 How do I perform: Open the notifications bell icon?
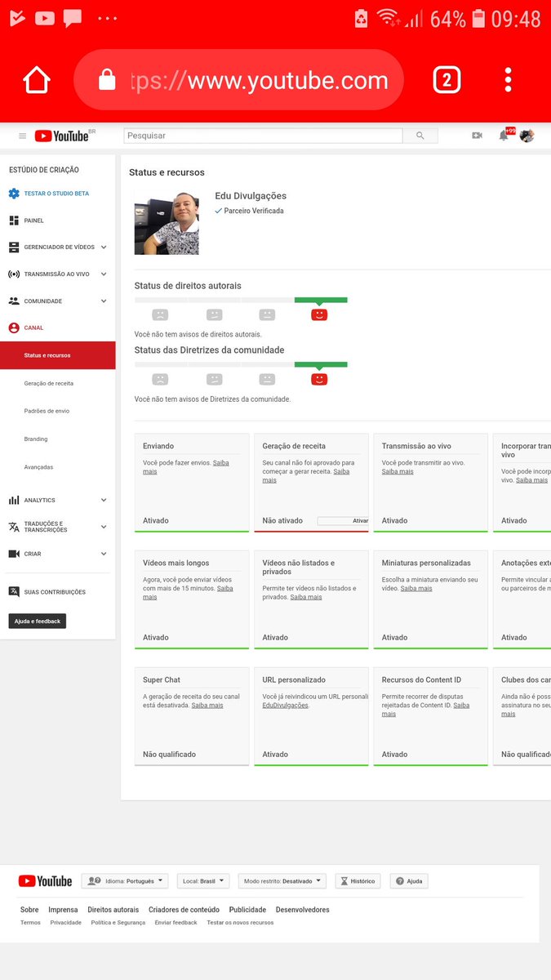504,136
